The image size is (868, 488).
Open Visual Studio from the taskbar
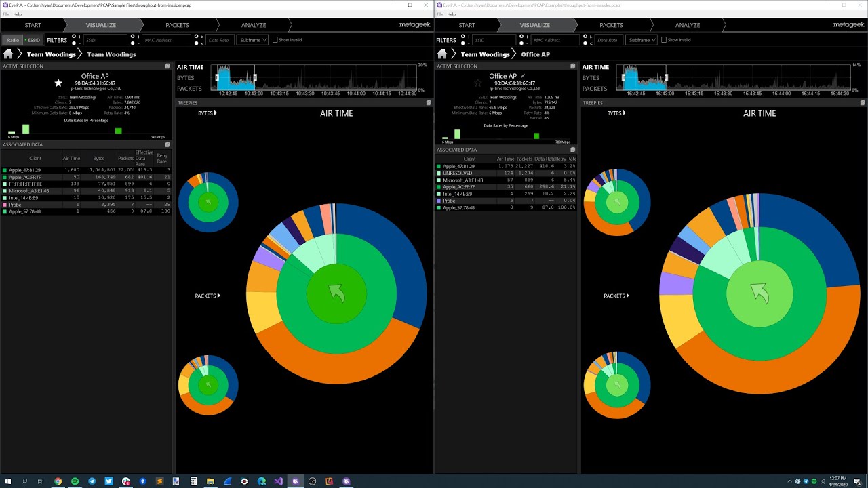point(278,481)
